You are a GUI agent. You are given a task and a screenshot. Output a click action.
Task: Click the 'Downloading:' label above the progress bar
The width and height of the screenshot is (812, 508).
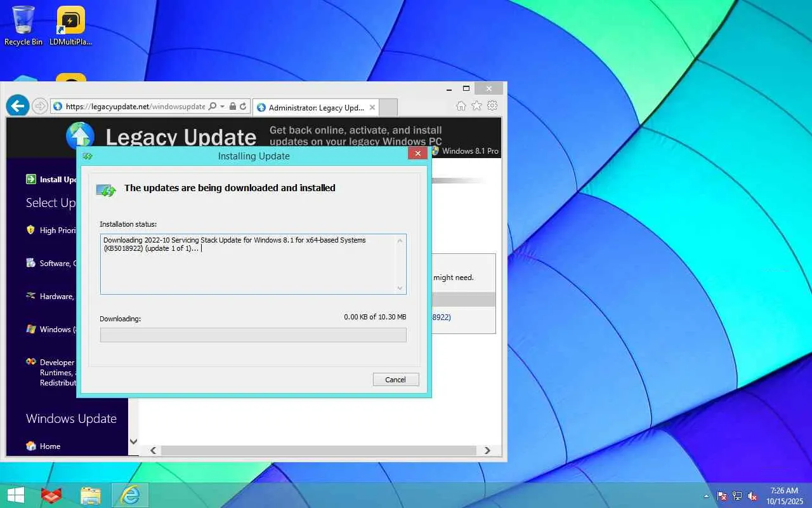(120, 319)
